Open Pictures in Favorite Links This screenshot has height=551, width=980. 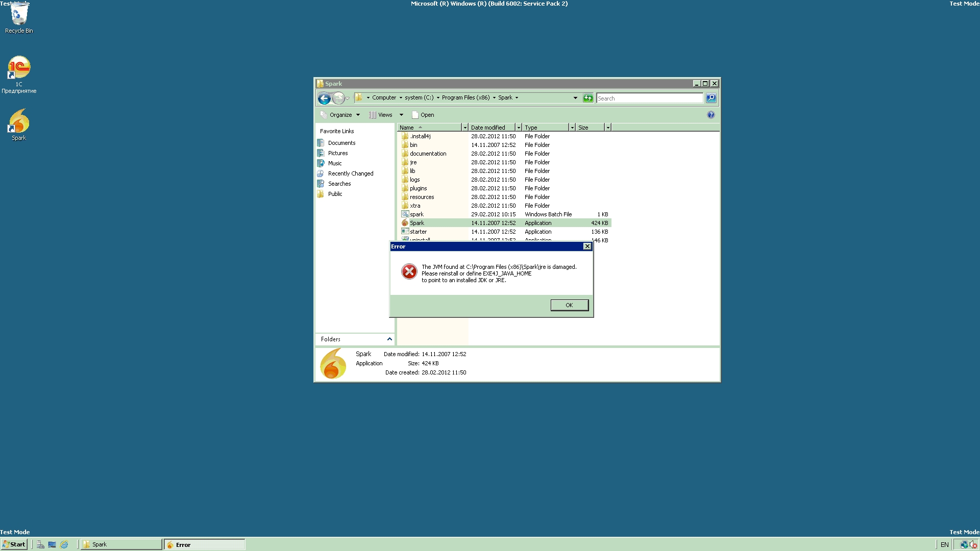click(338, 153)
